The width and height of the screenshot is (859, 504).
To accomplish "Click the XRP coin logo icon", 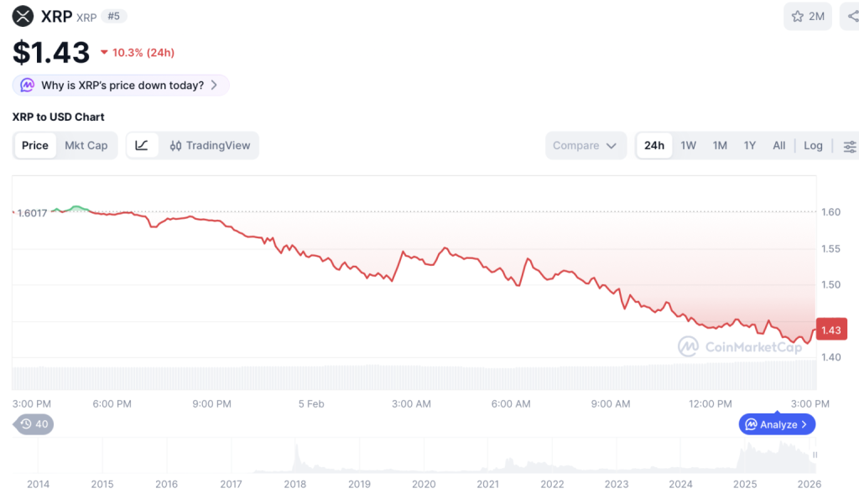I will [x=23, y=16].
